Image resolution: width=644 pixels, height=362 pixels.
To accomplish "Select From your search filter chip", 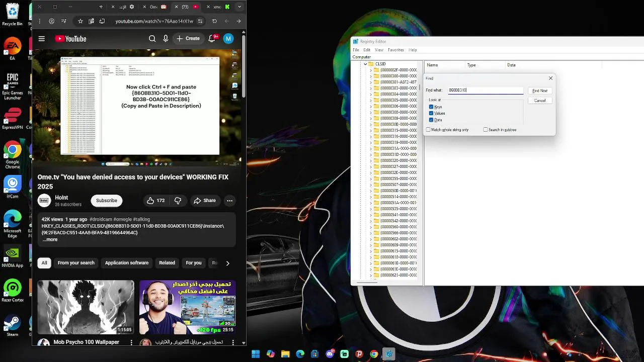I will [76, 263].
